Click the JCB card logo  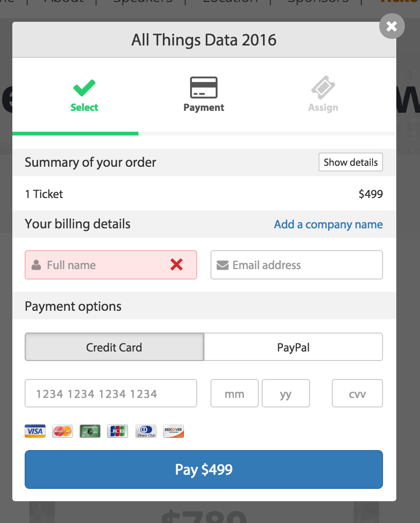118,431
